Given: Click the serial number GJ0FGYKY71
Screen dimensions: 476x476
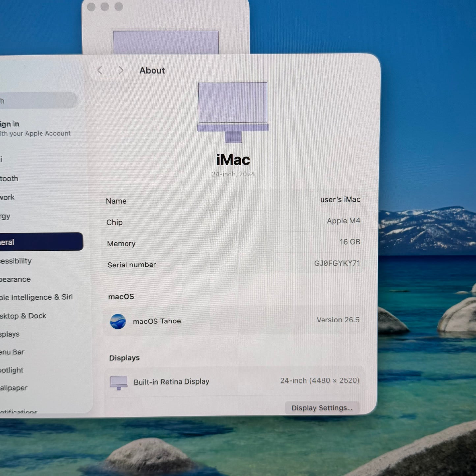Looking at the screenshot, I should (x=337, y=263).
